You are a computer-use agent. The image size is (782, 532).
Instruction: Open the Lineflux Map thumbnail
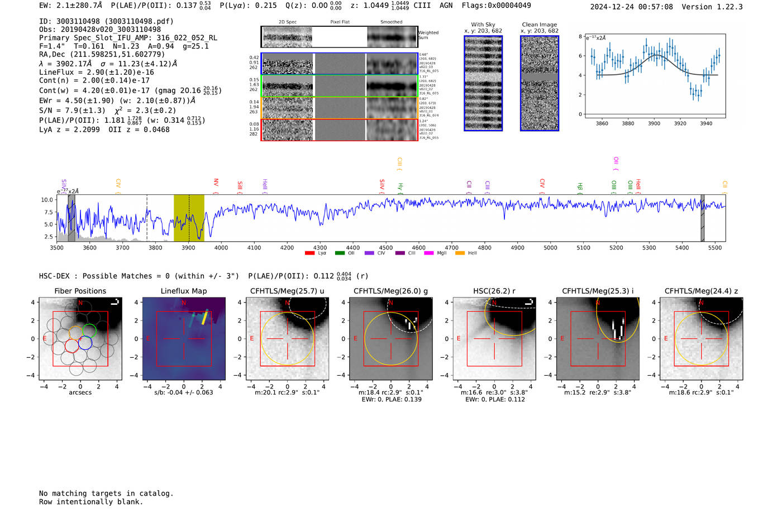184,339
